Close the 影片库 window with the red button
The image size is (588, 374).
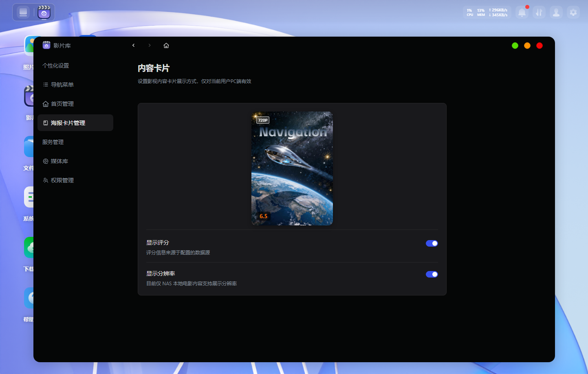pos(540,46)
